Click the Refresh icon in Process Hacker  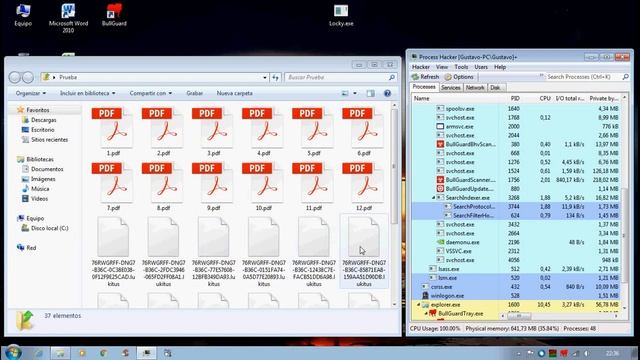pos(416,77)
